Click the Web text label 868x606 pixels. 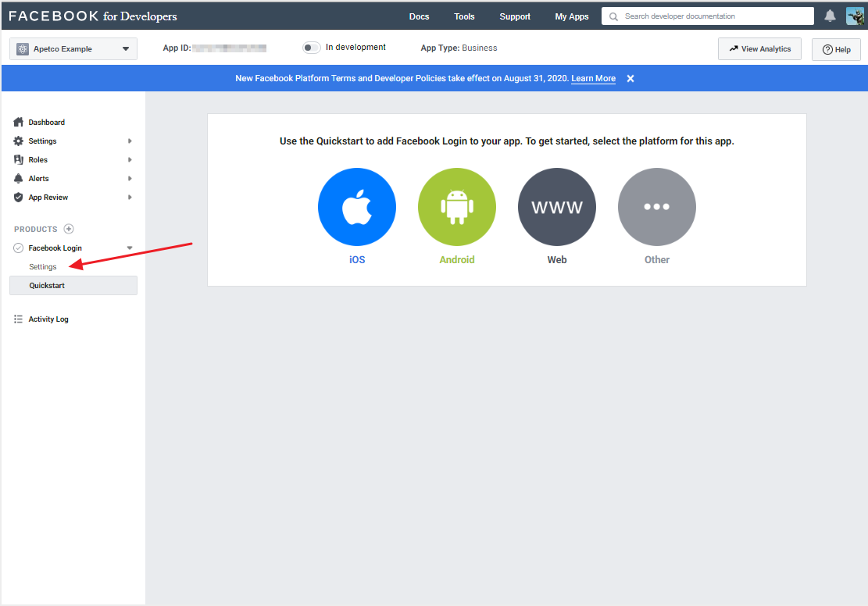(557, 259)
